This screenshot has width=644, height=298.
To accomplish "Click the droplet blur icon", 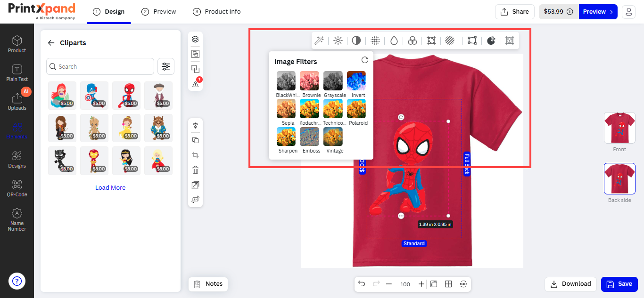I will (x=394, y=40).
